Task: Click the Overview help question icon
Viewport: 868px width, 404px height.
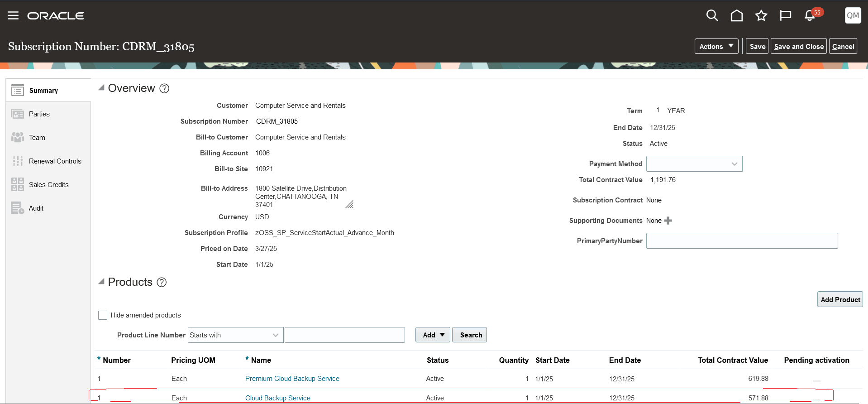Action: (x=165, y=88)
